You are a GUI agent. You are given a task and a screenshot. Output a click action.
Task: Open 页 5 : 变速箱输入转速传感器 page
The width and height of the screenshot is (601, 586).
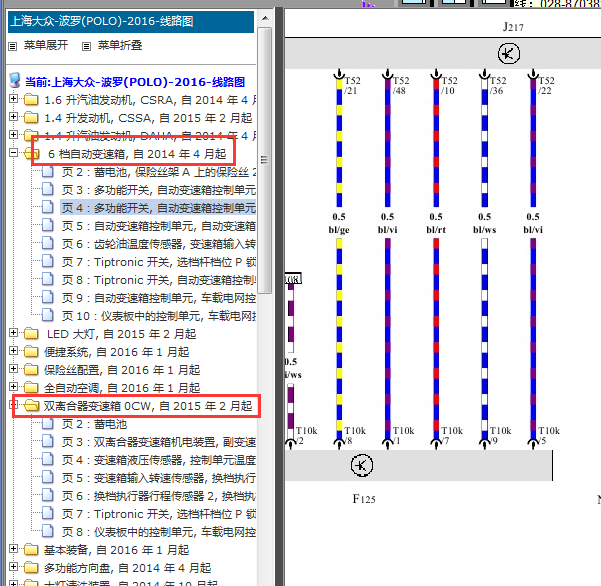159,478
